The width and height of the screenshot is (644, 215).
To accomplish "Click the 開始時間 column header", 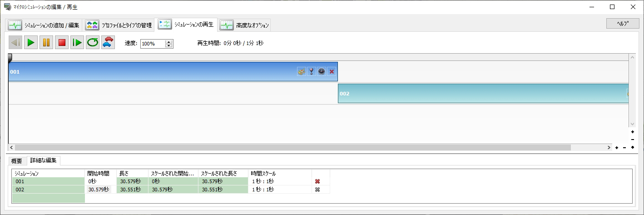I will 101,173.
